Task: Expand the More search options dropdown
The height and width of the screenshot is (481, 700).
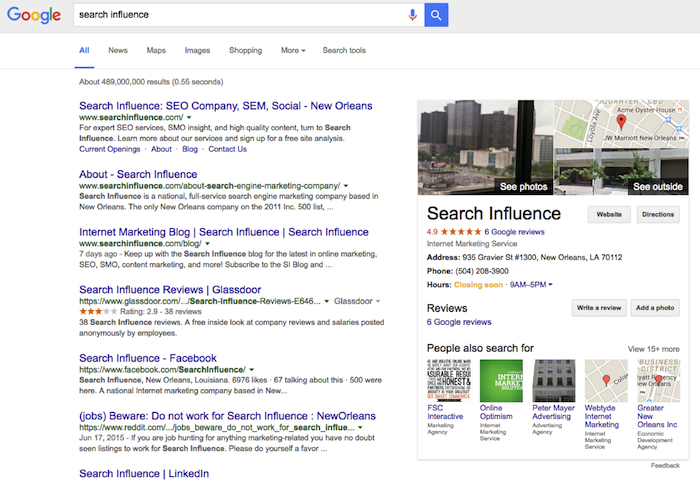Action: coord(293,50)
